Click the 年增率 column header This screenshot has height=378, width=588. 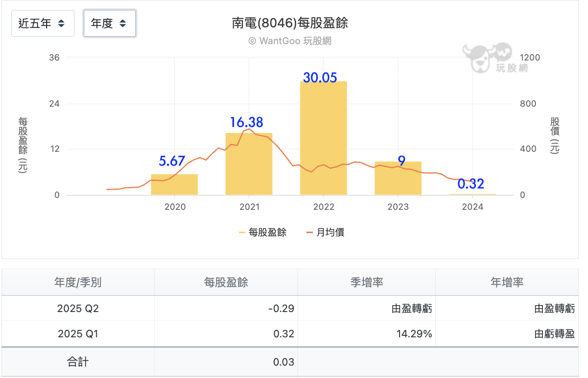[x=507, y=282]
